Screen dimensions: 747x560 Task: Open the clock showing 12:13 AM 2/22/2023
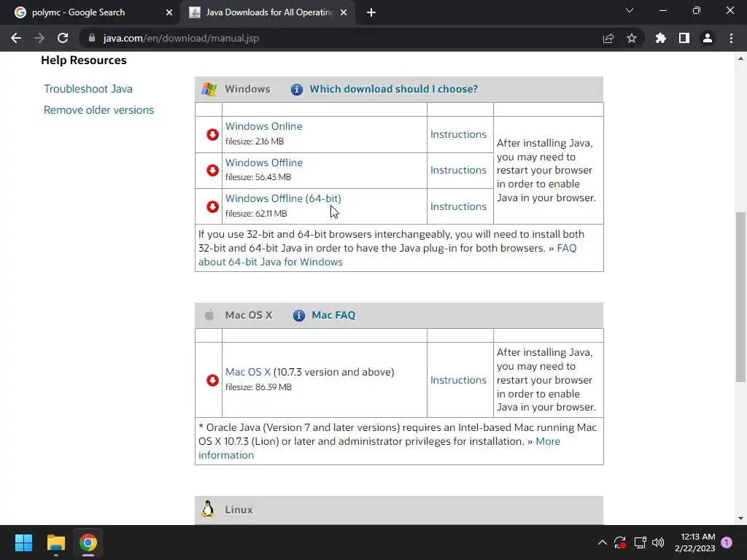(695, 542)
